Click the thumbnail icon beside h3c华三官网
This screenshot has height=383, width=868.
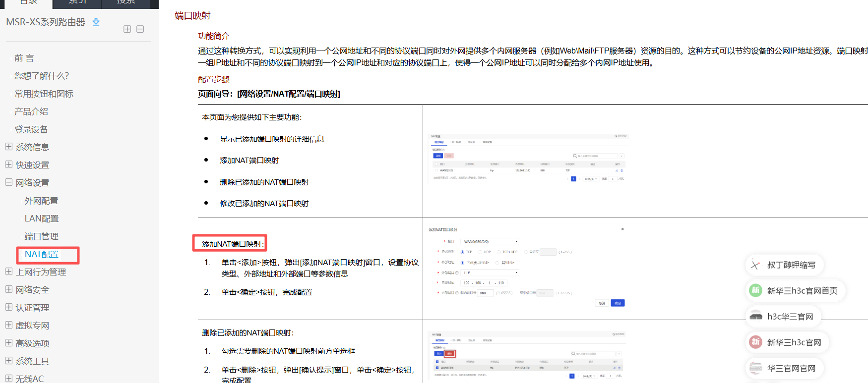click(x=755, y=316)
